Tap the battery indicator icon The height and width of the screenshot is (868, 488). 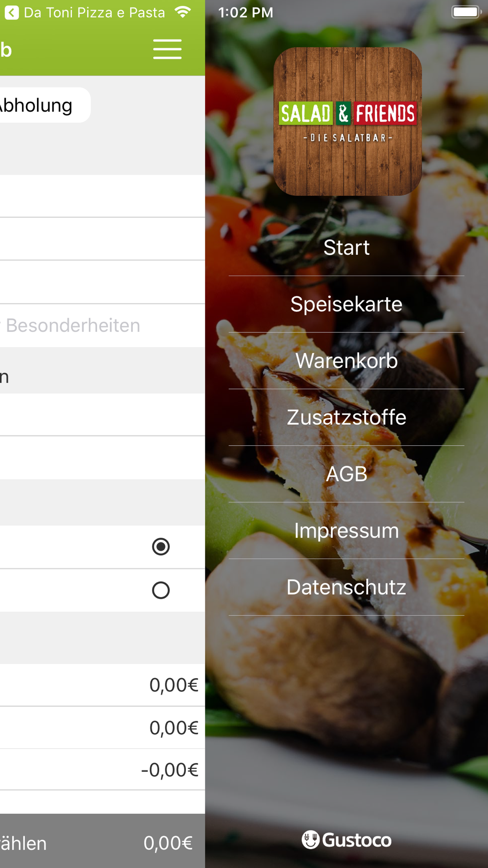click(466, 12)
